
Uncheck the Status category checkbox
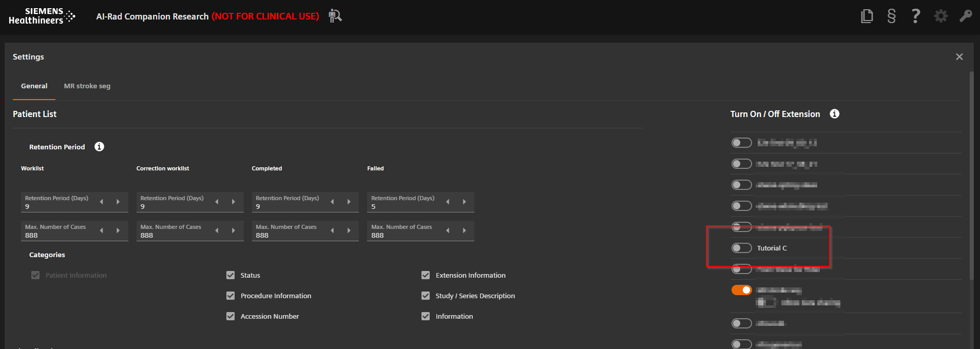tap(230, 275)
